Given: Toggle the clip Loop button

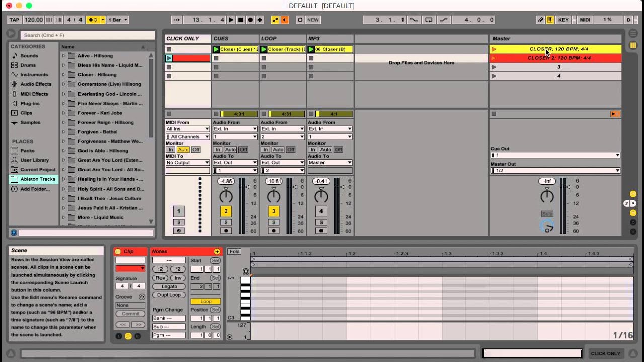Looking at the screenshot, I should pos(206,301).
